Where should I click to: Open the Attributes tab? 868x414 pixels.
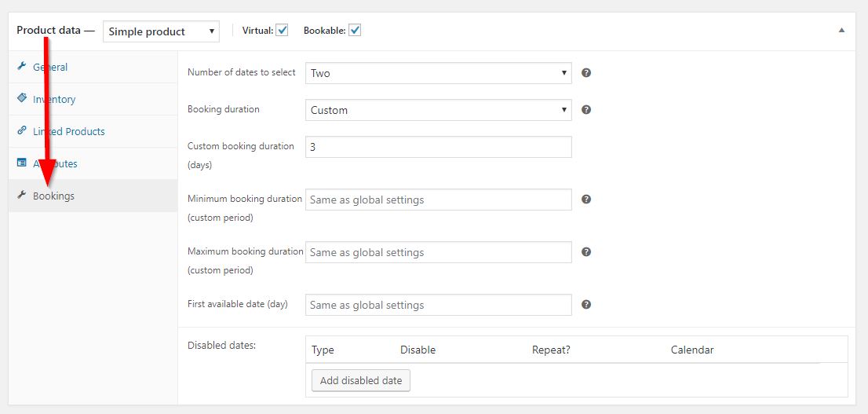click(55, 163)
